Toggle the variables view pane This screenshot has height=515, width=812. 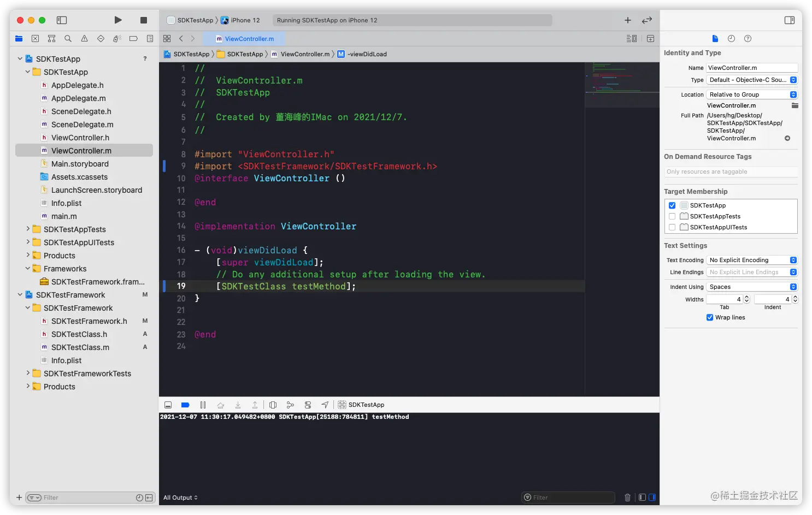tap(642, 498)
